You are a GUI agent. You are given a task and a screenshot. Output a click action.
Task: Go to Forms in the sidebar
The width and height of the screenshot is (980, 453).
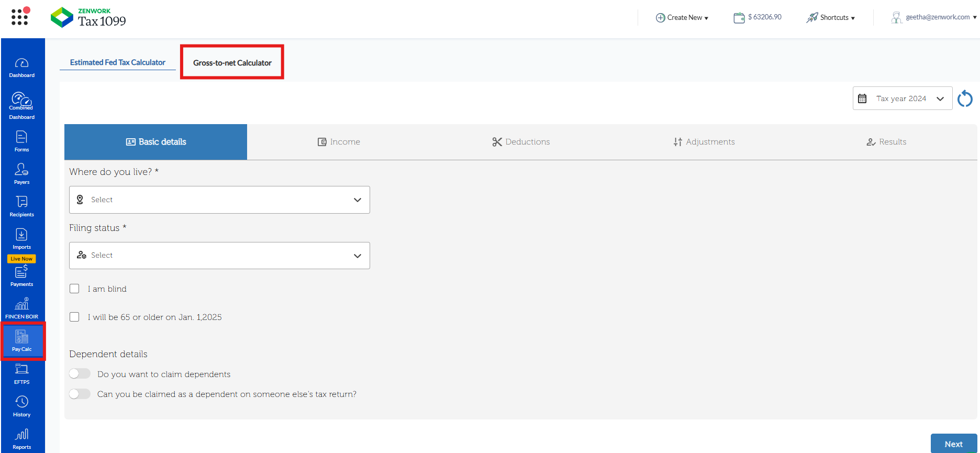22,141
